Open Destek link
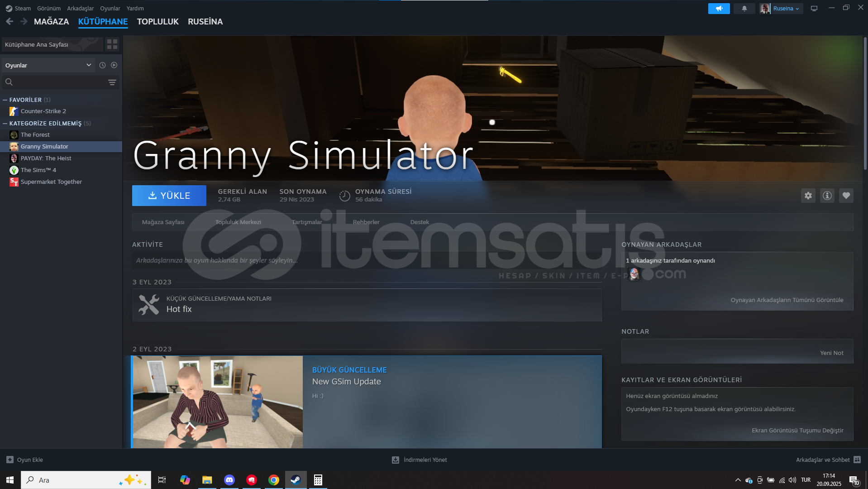 pos(420,222)
